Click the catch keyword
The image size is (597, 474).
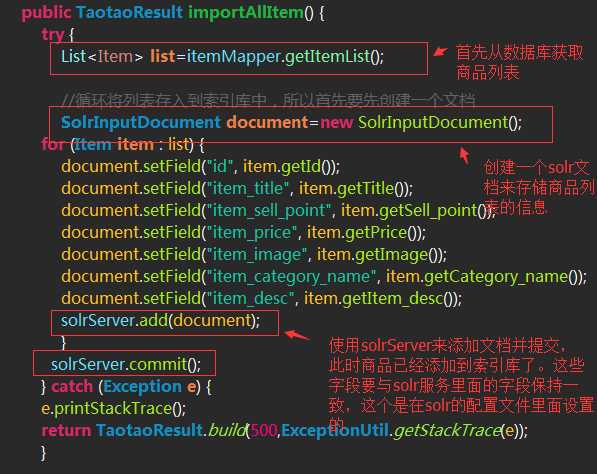(72, 387)
